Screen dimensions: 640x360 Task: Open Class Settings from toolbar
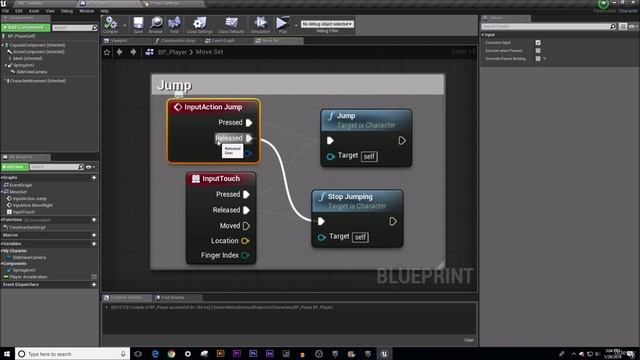pos(200,24)
